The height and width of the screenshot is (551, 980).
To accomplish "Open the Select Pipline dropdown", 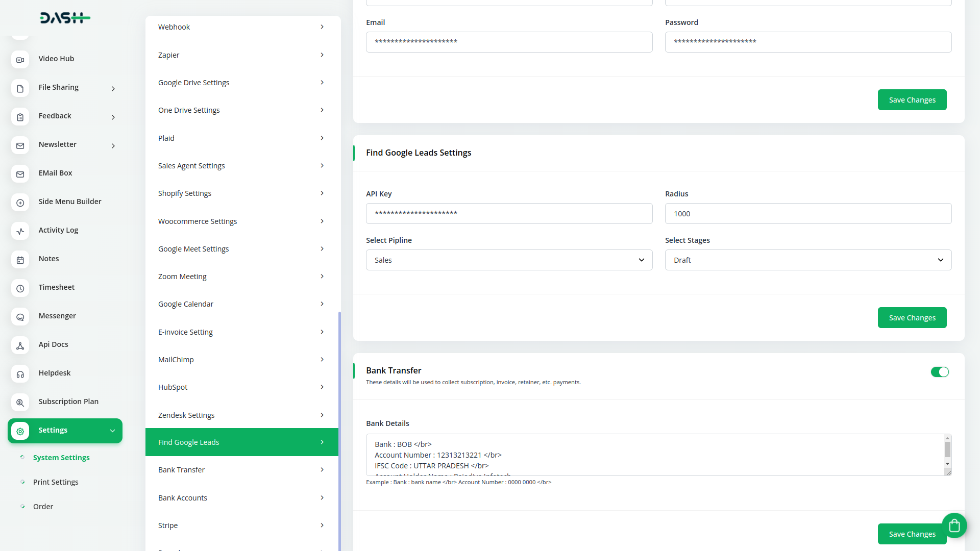I will coord(509,260).
